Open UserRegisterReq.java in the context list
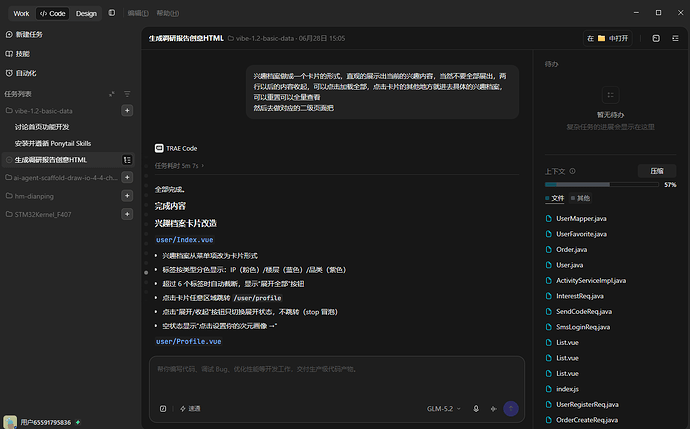690x429 pixels. coord(587,404)
